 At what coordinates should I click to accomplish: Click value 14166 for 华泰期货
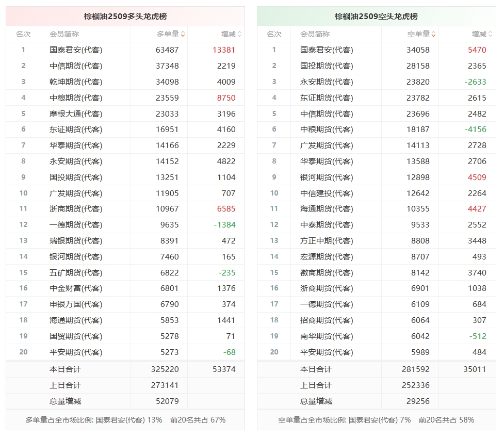[x=167, y=145]
